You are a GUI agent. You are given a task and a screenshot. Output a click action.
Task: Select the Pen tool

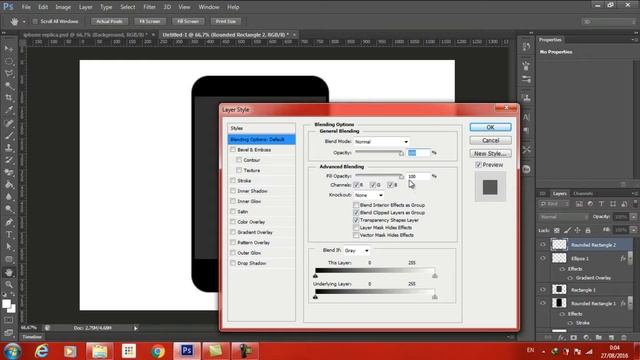pos(9,222)
